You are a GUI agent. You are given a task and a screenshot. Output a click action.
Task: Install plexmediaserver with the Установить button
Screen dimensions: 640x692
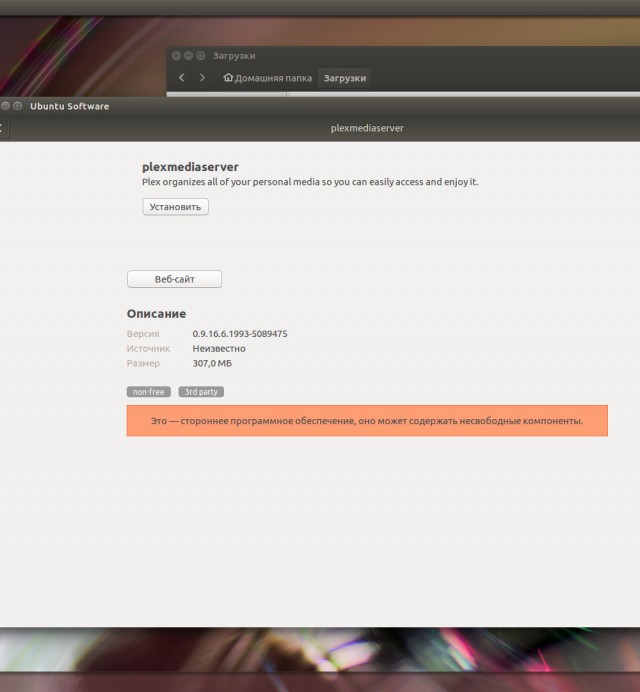coord(175,207)
